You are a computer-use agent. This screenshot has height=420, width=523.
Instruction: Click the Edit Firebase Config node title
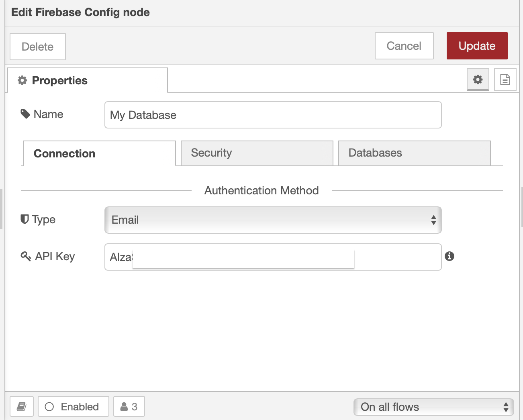coord(80,12)
